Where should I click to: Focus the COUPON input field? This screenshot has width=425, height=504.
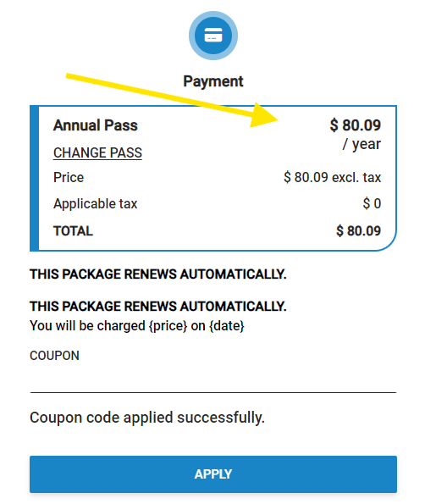click(x=213, y=380)
